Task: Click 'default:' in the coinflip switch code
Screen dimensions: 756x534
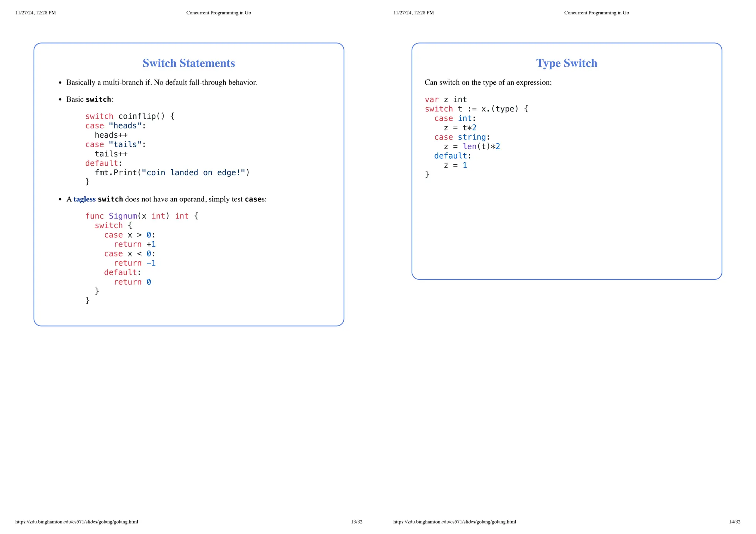Action: 104,163
